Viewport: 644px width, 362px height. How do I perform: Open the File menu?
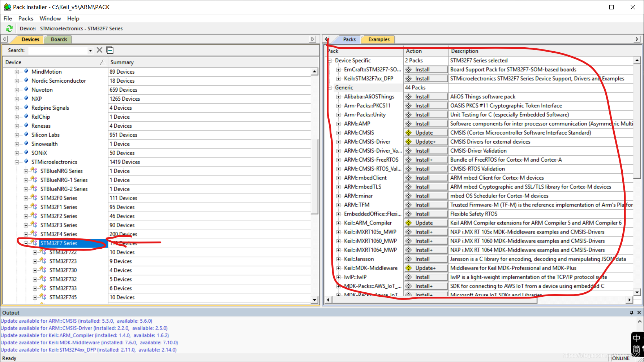click(x=8, y=18)
